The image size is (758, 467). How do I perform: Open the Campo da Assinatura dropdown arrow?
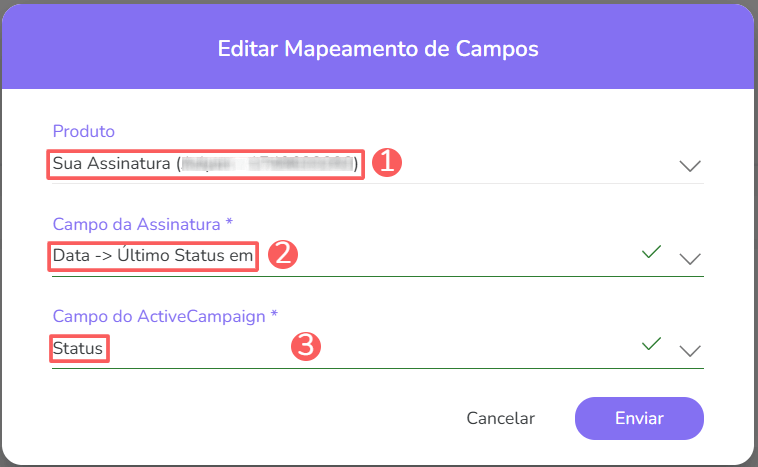click(x=690, y=258)
